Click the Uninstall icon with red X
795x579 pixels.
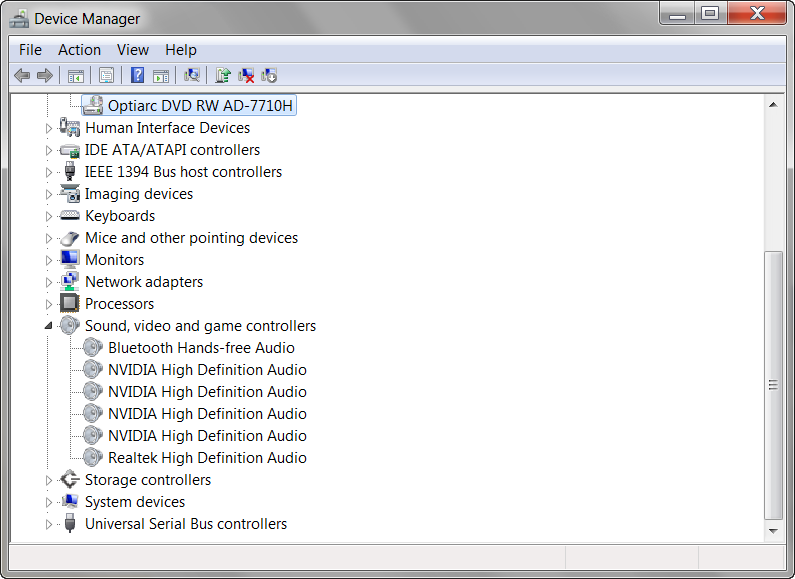point(246,76)
